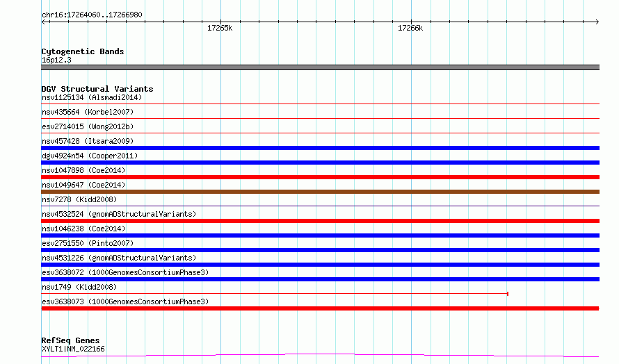Click the chr16:17264060..17266980 region label
This screenshot has height=364, width=619.
click(92, 15)
